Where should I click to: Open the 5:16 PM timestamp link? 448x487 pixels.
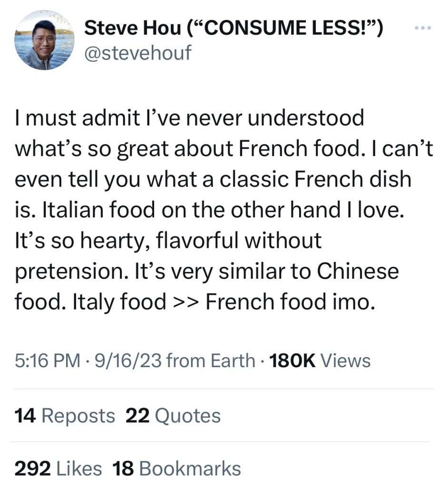pos(47,360)
